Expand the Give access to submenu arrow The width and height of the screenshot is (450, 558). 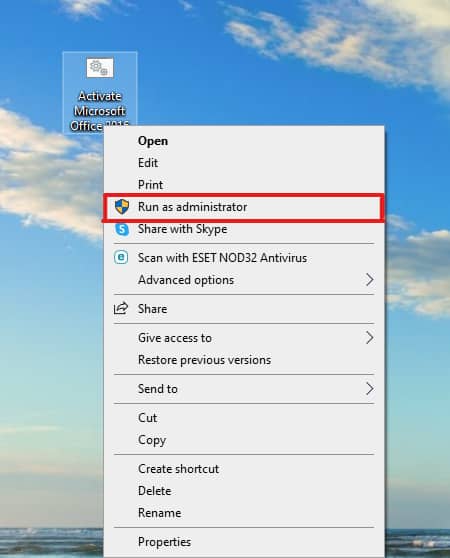(370, 338)
